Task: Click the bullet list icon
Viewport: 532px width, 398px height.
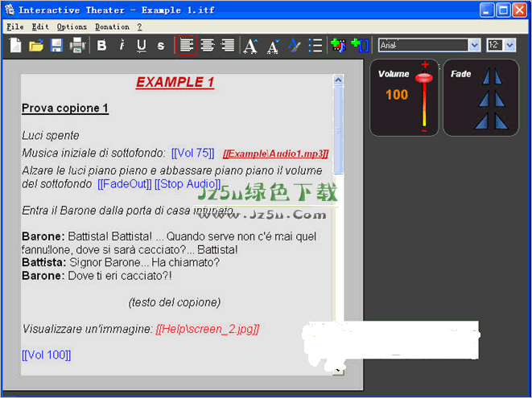Action: click(315, 46)
